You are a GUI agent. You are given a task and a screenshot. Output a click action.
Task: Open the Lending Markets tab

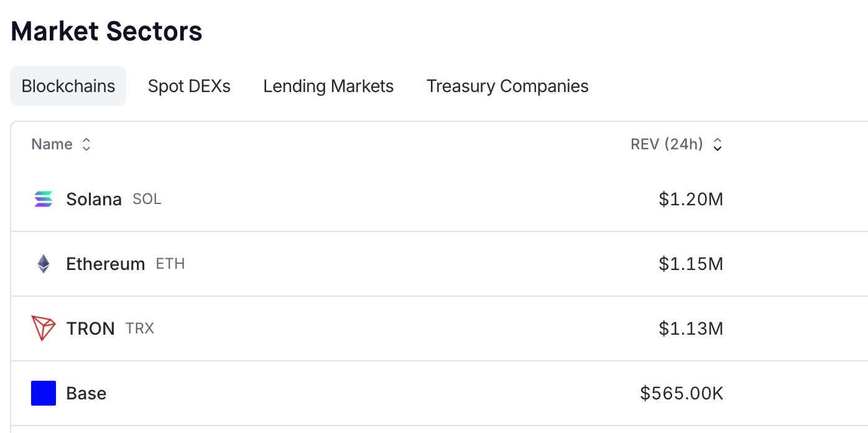coord(328,86)
